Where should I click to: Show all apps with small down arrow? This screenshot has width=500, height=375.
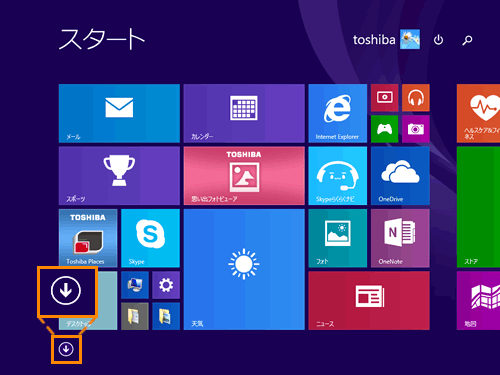click(x=66, y=349)
